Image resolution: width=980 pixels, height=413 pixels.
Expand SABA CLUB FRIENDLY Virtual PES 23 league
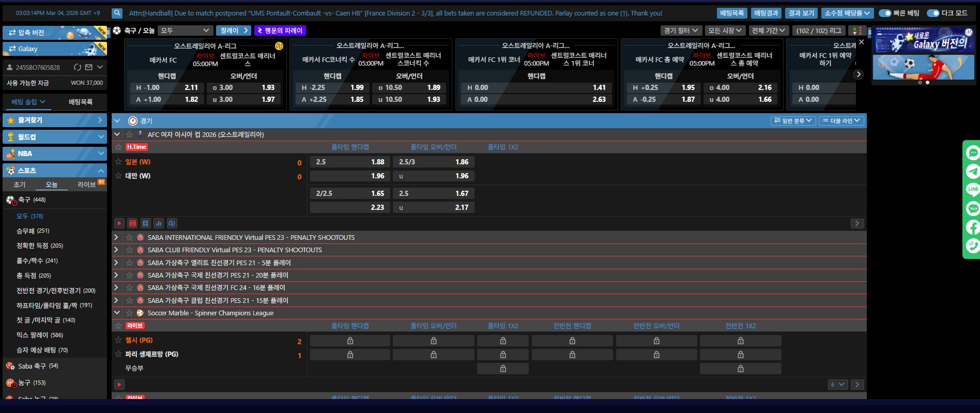point(117,250)
